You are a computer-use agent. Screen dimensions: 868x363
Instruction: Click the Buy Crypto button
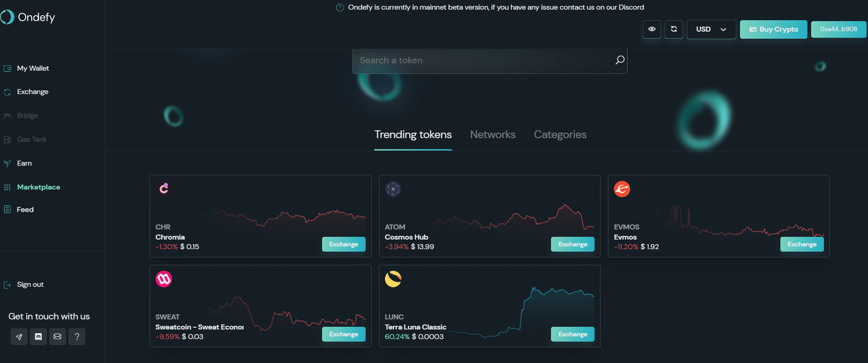pyautogui.click(x=773, y=29)
